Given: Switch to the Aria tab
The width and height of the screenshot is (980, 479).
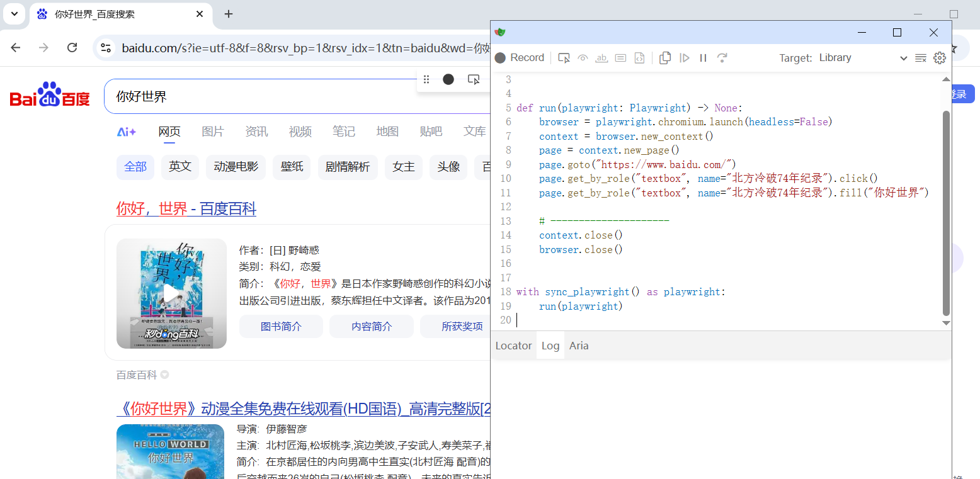Looking at the screenshot, I should 579,346.
